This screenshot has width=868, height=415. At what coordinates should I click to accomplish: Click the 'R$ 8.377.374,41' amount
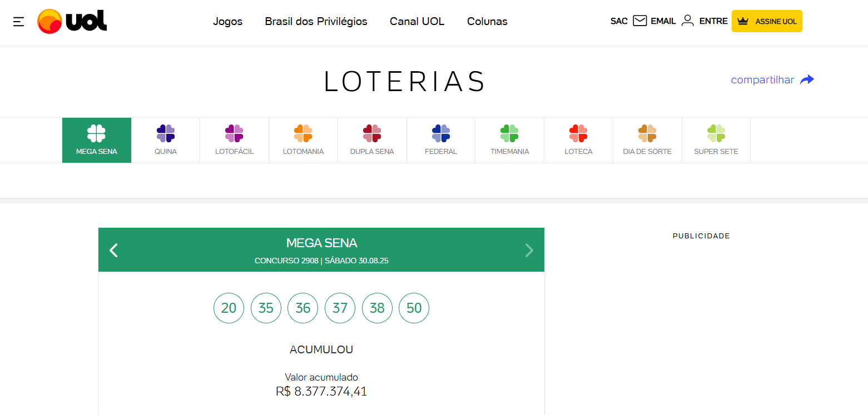point(321,391)
